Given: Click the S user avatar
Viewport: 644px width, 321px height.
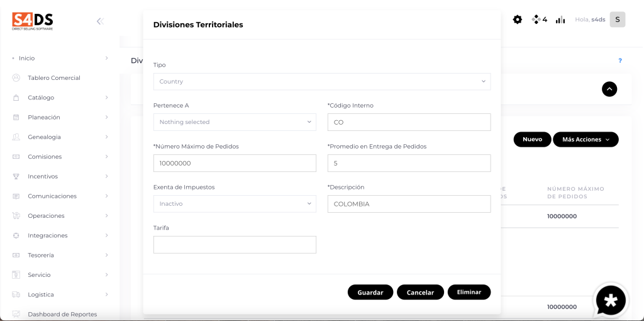Looking at the screenshot, I should (617, 20).
